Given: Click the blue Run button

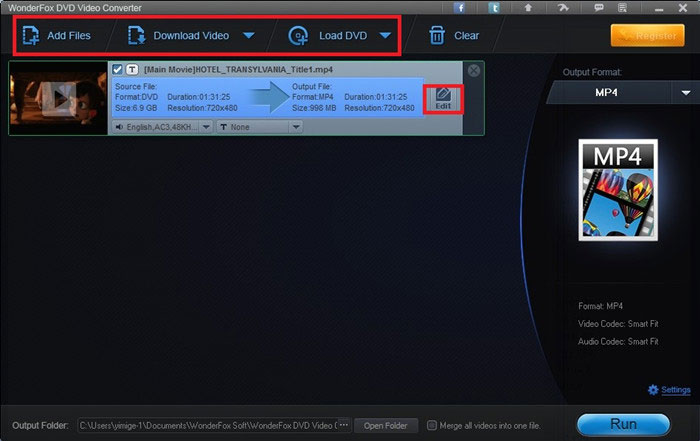Looking at the screenshot, I should point(624,424).
